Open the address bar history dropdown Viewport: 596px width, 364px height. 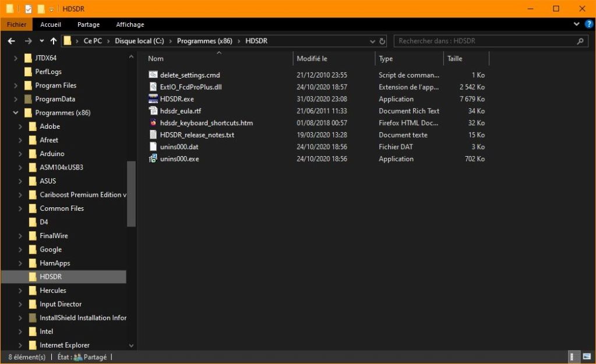[373, 41]
